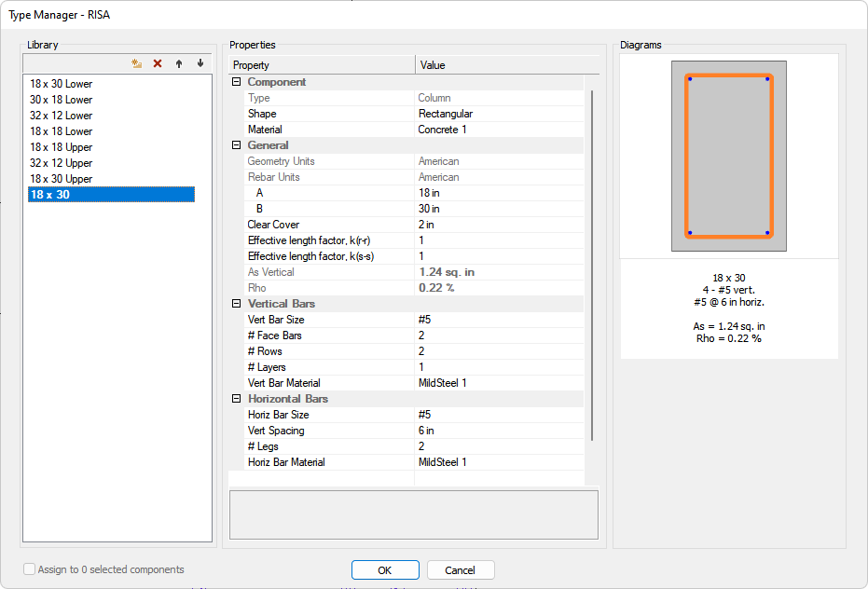Collapse the General property group

coord(237,145)
